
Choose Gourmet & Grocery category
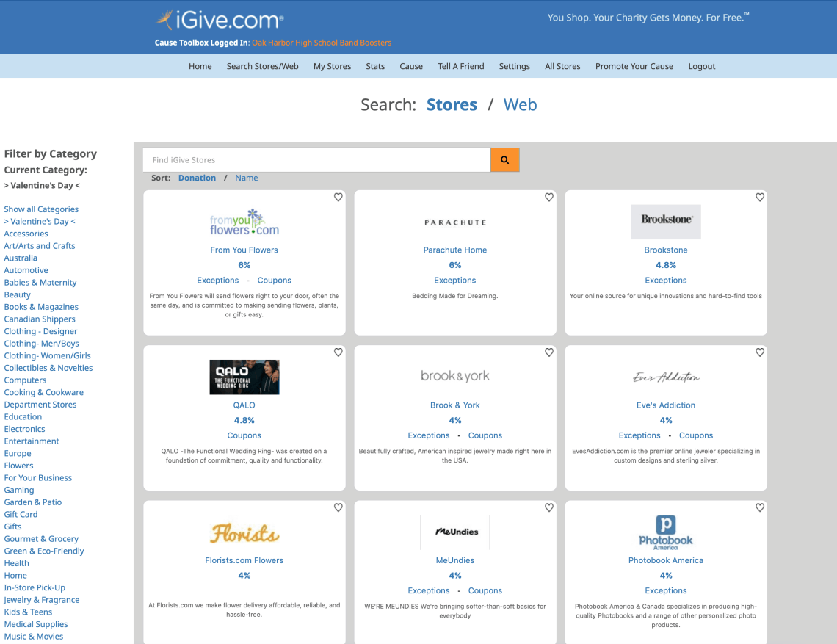[41, 539]
